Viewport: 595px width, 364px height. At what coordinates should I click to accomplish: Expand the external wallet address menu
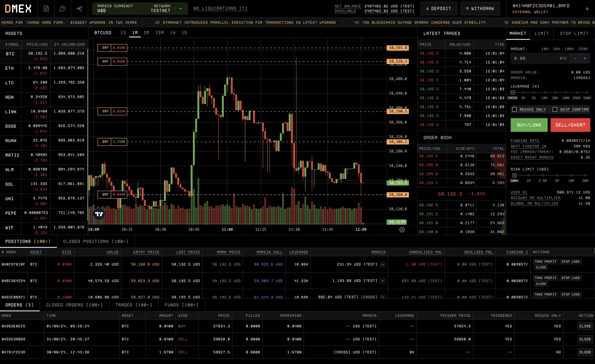[x=587, y=9]
